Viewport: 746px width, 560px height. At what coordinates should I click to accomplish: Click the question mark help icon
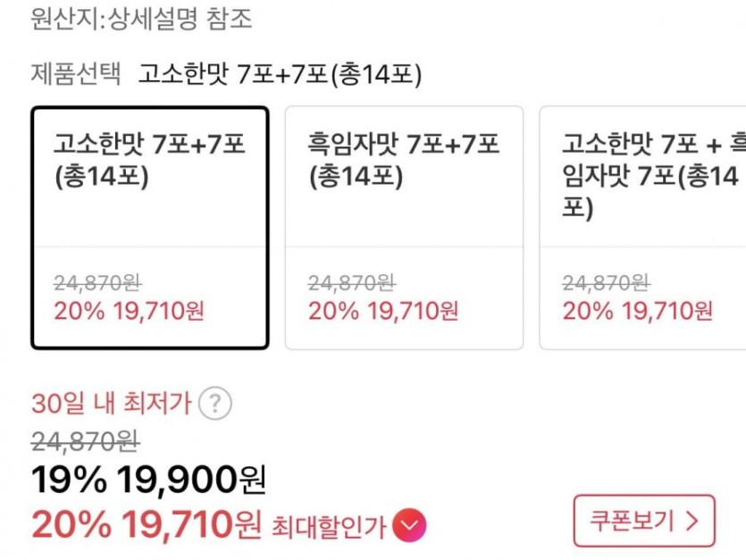point(214,404)
